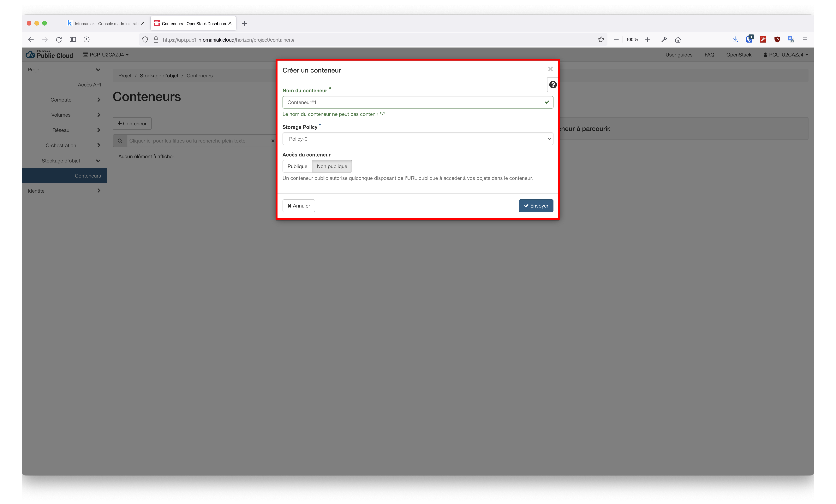The image size is (836, 504).
Task: Toggle tracking protection shield in address bar
Action: pos(145,39)
